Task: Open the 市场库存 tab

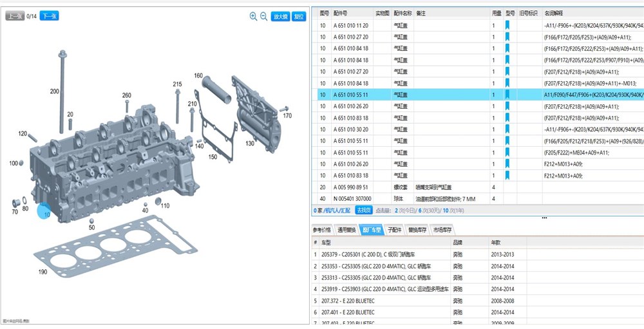Action: tap(442, 230)
